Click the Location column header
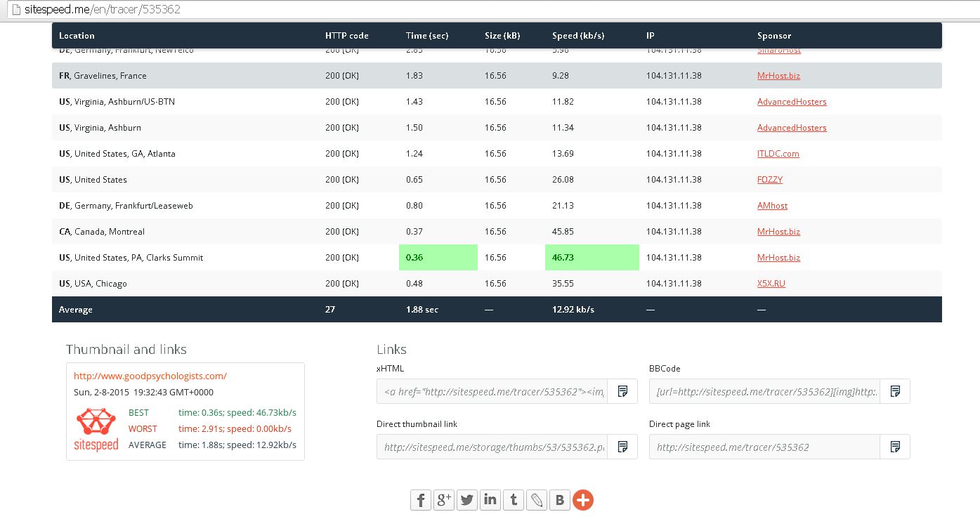 pyautogui.click(x=77, y=36)
